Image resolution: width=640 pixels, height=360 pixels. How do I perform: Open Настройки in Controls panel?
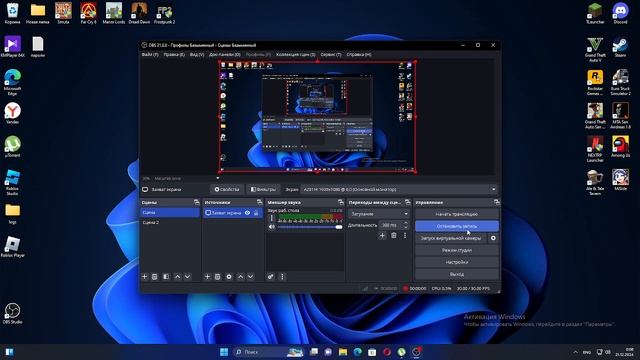tap(457, 262)
